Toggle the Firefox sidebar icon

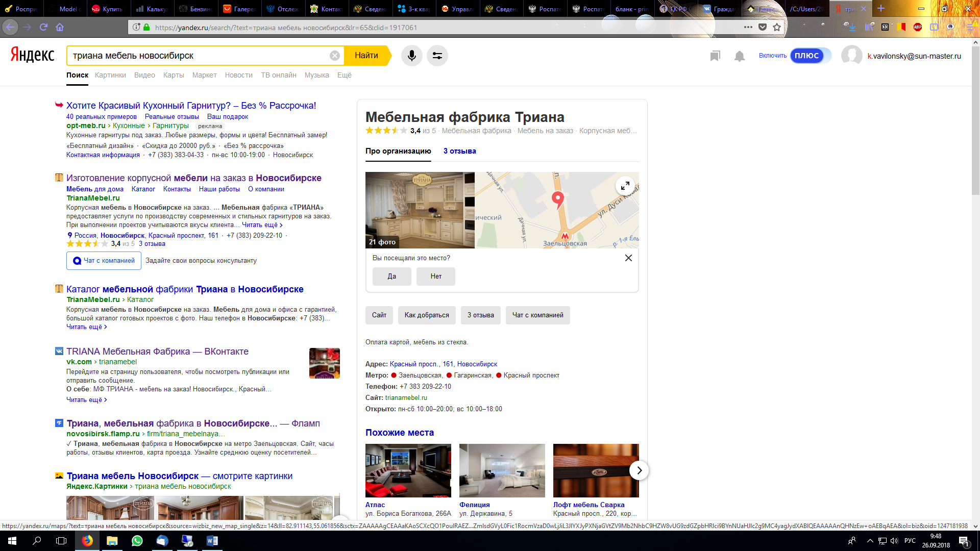click(934, 27)
